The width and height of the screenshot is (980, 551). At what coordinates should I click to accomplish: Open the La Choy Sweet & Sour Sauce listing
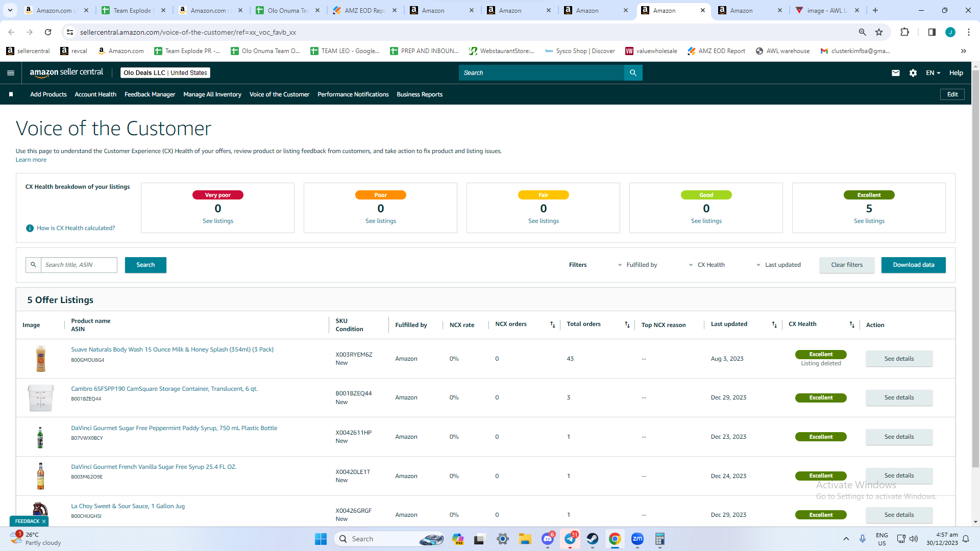click(x=128, y=506)
